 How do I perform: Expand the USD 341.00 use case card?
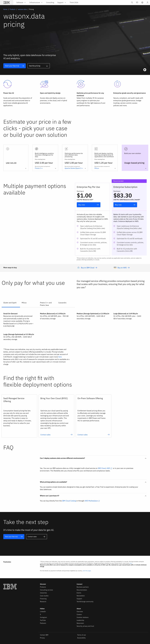26,168
